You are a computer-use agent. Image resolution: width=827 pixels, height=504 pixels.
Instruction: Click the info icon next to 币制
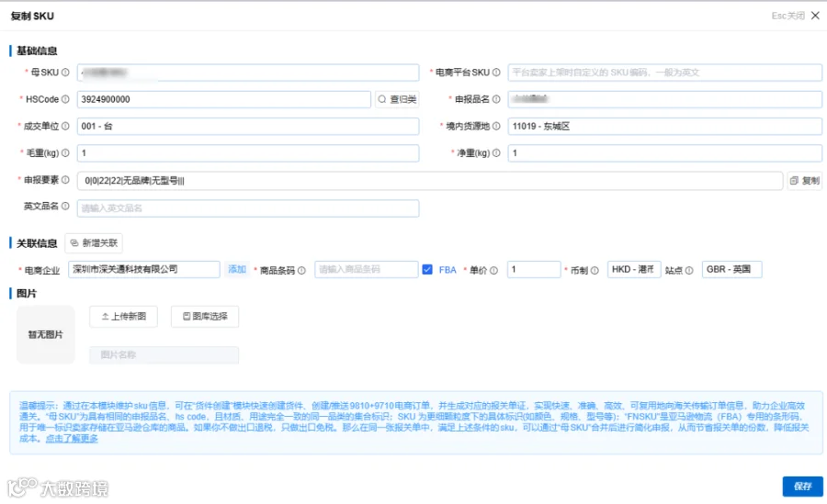[x=595, y=271]
